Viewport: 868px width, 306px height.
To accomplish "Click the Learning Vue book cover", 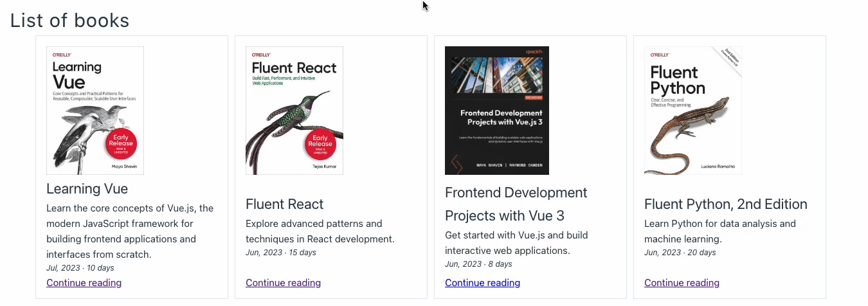I will point(95,110).
